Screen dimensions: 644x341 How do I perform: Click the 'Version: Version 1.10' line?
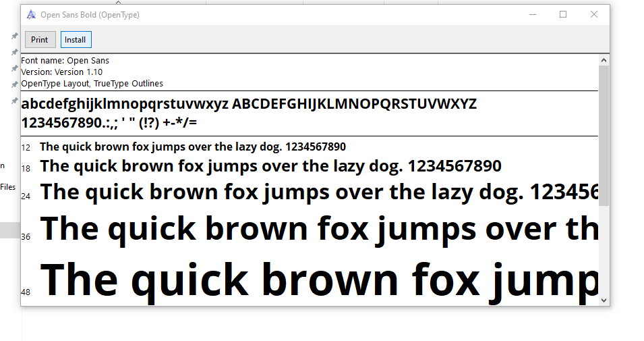pyautogui.click(x=61, y=72)
